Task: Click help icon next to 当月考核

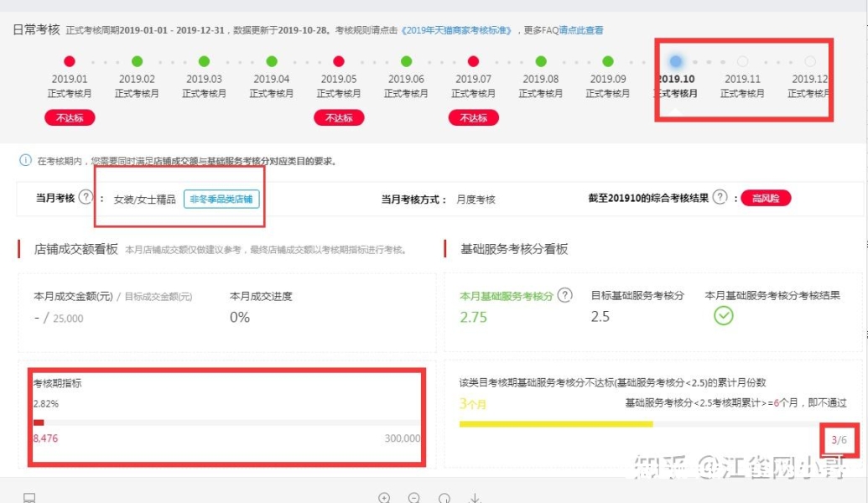Action: [86, 198]
